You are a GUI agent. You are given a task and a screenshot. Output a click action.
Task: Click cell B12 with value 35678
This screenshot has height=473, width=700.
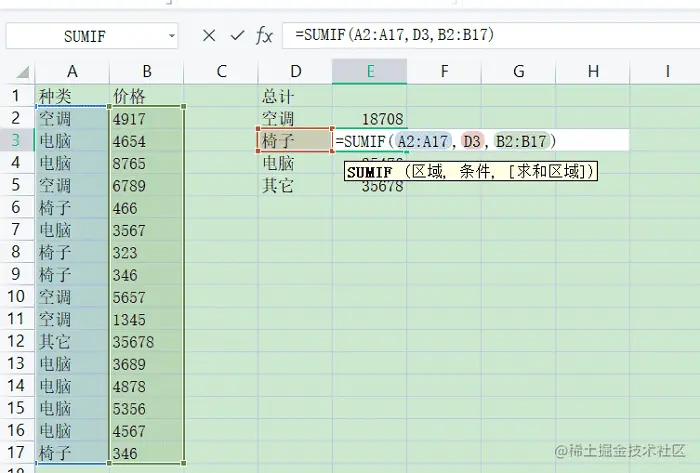pos(146,341)
